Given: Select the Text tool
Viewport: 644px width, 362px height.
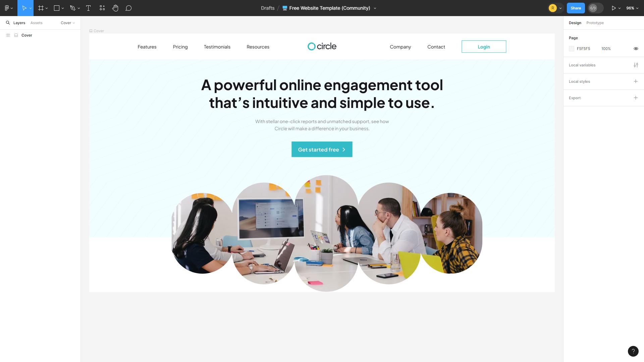Looking at the screenshot, I should point(88,8).
